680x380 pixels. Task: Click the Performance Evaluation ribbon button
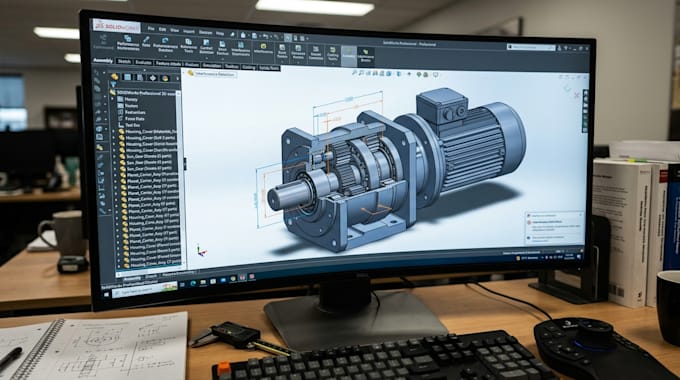(x=128, y=43)
